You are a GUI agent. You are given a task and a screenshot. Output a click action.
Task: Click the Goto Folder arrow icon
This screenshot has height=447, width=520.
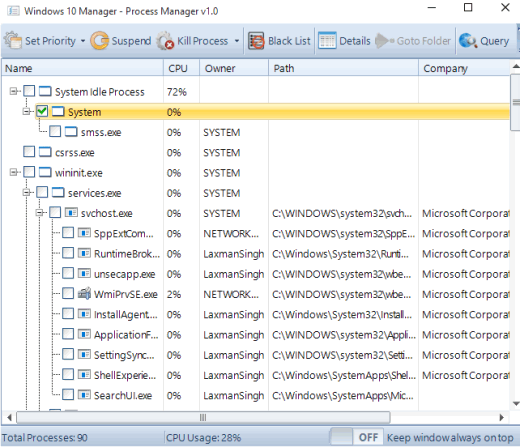click(384, 41)
